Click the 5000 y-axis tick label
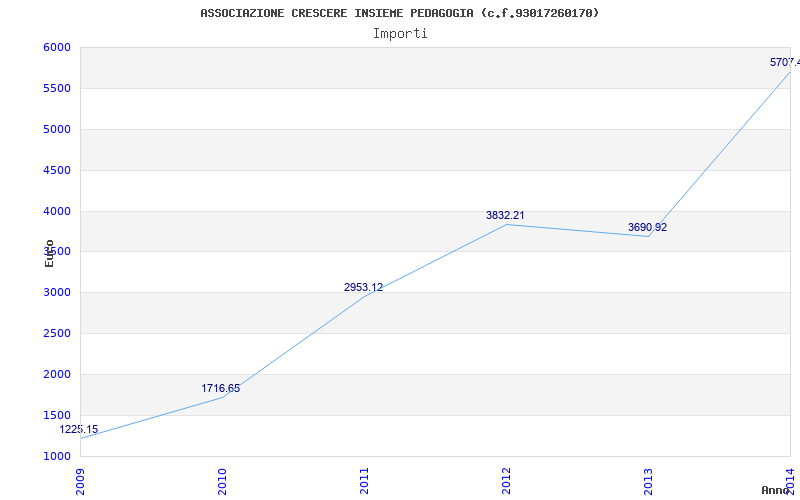The width and height of the screenshot is (800, 500). tap(57, 129)
